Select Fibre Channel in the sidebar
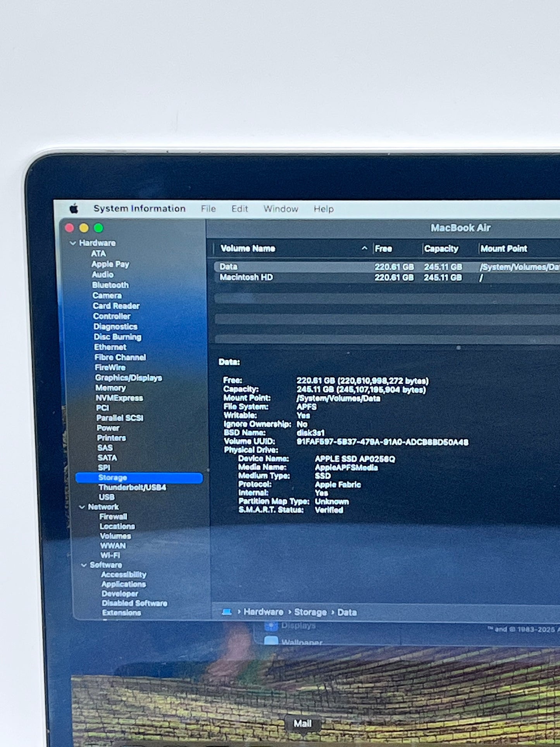This screenshot has width=560, height=747. 120,357
